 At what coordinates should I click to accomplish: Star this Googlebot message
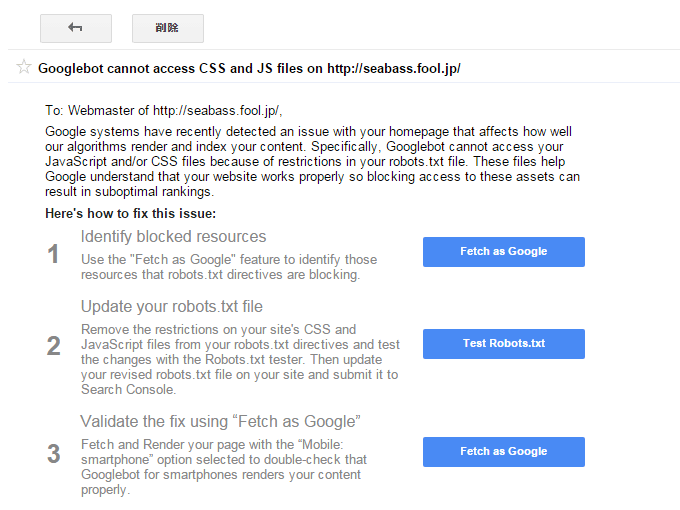[24, 68]
